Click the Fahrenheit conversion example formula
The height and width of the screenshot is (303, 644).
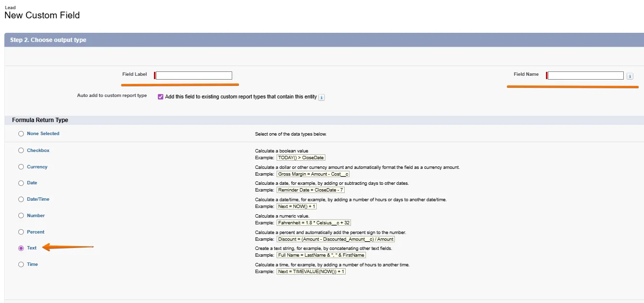(x=314, y=223)
